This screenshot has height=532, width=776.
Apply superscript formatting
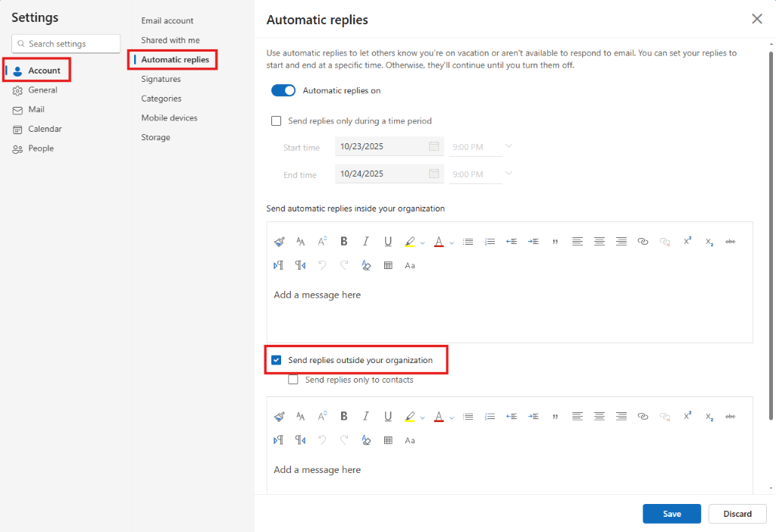pos(687,241)
